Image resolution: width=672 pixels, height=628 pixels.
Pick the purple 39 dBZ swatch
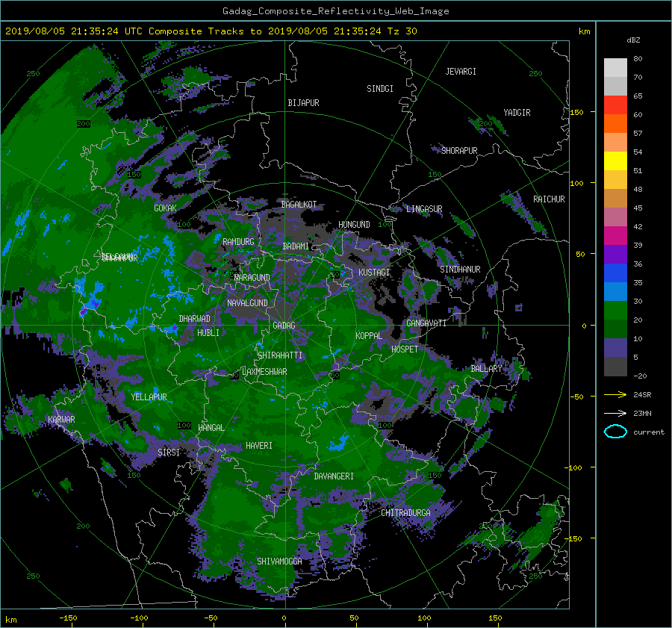(615, 254)
